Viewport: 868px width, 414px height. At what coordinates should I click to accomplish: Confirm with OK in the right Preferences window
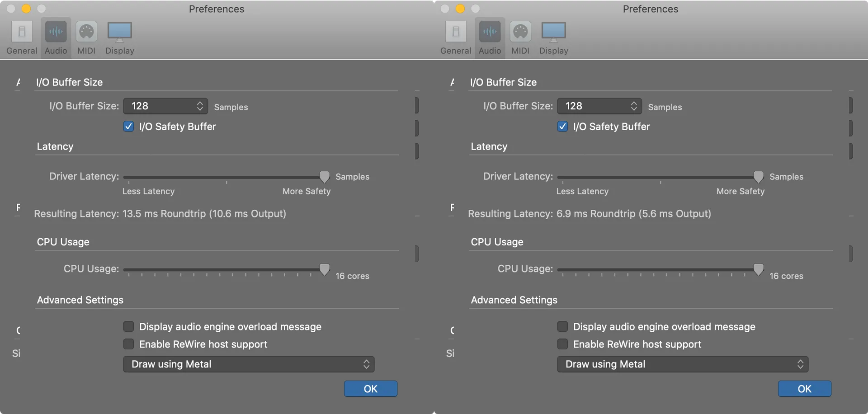point(804,389)
